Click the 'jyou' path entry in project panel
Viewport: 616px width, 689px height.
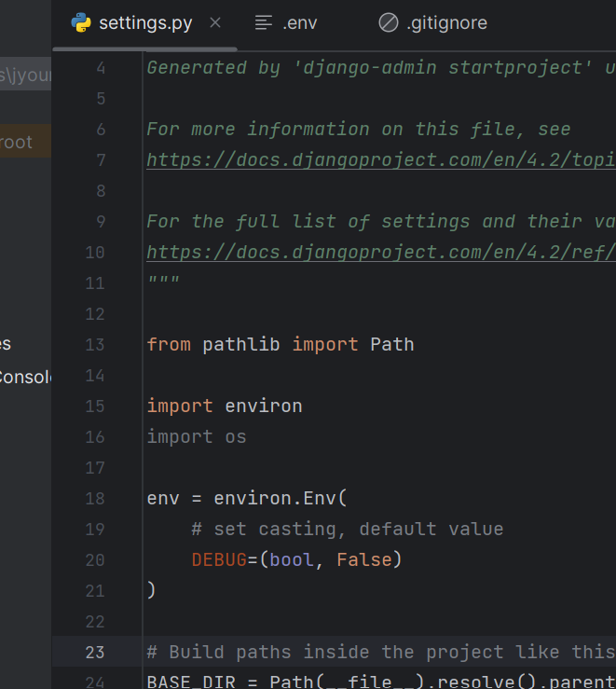[25, 74]
